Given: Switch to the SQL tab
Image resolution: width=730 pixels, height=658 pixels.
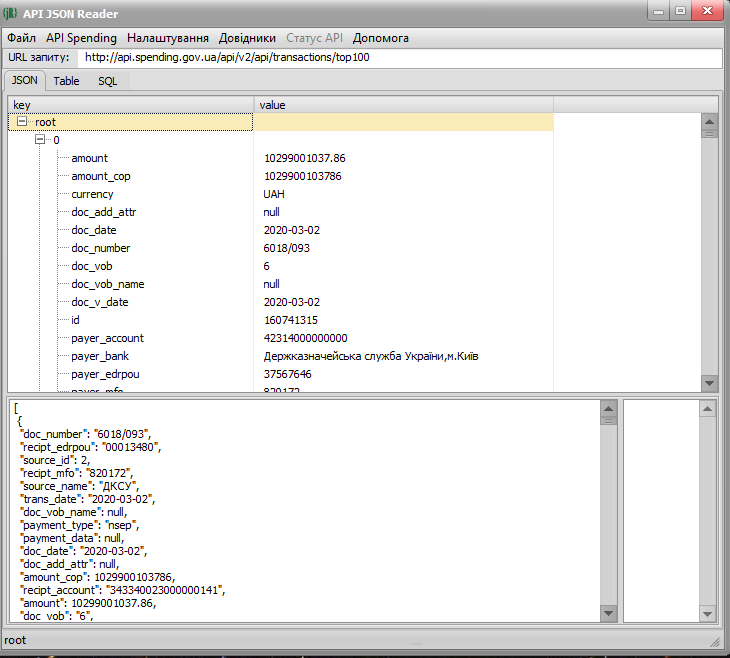Looking at the screenshot, I should coord(108,81).
